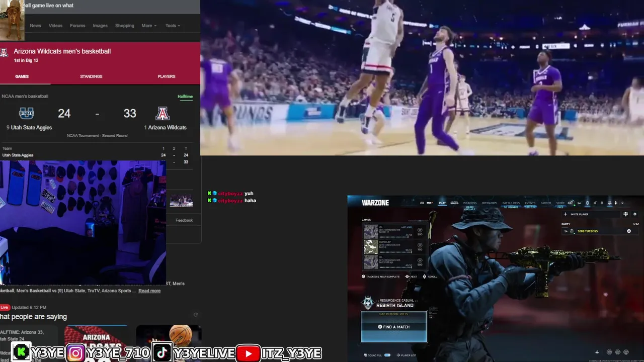Click the basketball video feed
Image resolution: width=644 pixels, height=362 pixels.
tap(422, 77)
